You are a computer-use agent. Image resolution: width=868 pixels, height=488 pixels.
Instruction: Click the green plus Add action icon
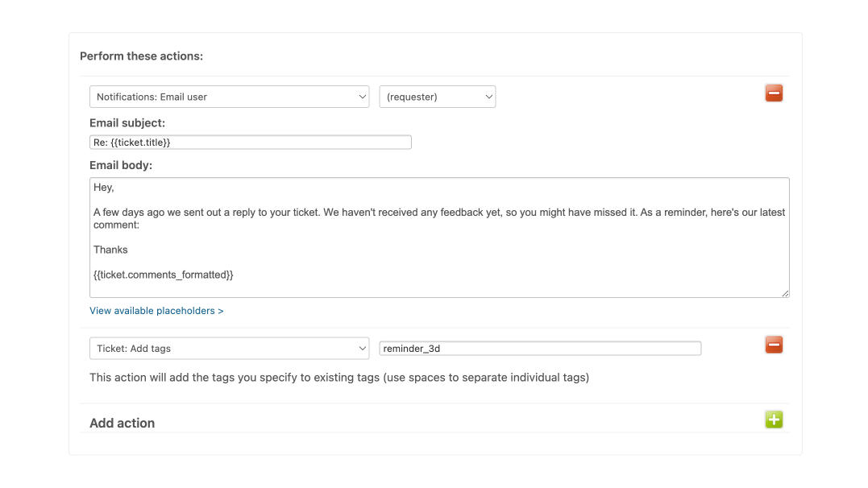coord(774,420)
